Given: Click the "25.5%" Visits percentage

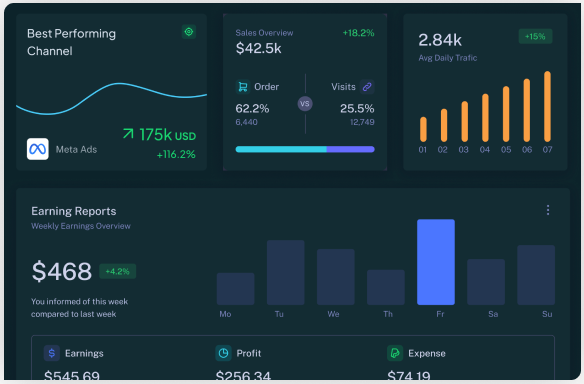Looking at the screenshot, I should tap(357, 108).
